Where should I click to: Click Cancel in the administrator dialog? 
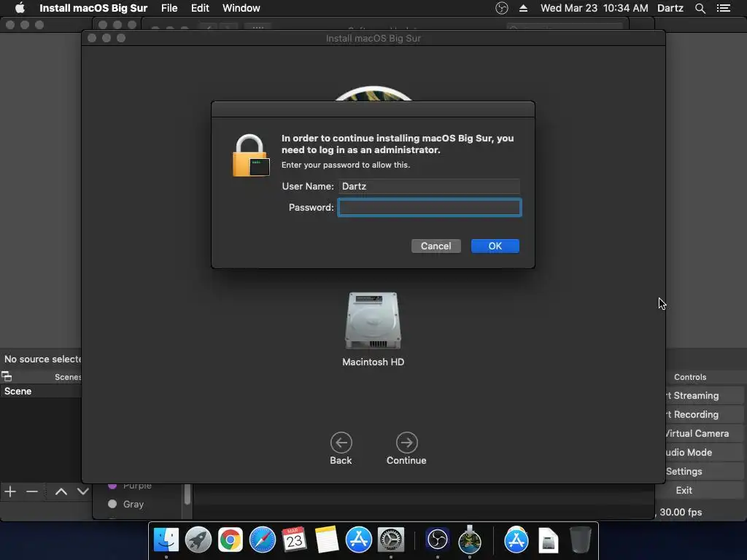436,246
